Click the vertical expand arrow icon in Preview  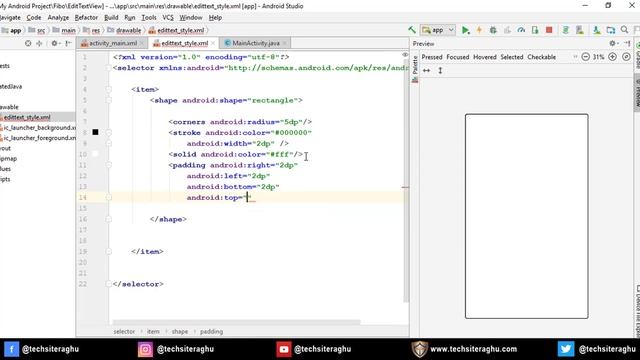[440, 71]
